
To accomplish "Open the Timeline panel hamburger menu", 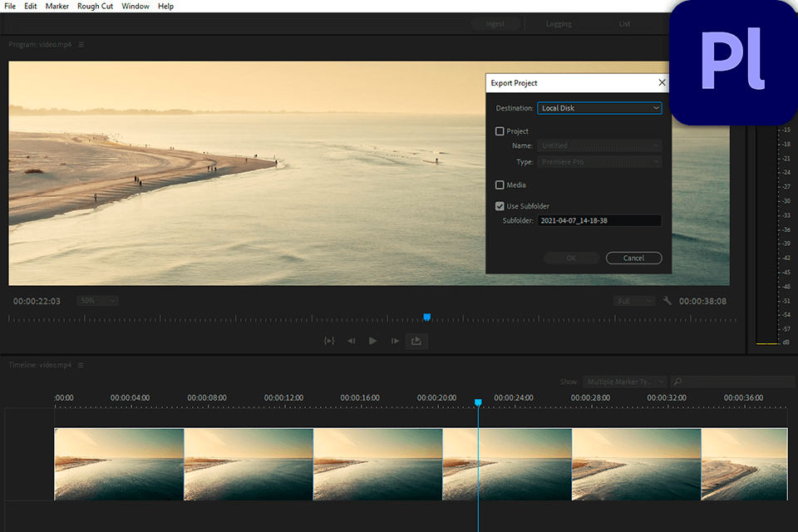I will (x=81, y=365).
